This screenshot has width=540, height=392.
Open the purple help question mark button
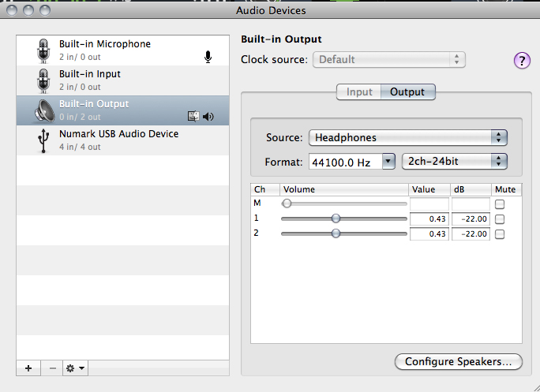(522, 61)
